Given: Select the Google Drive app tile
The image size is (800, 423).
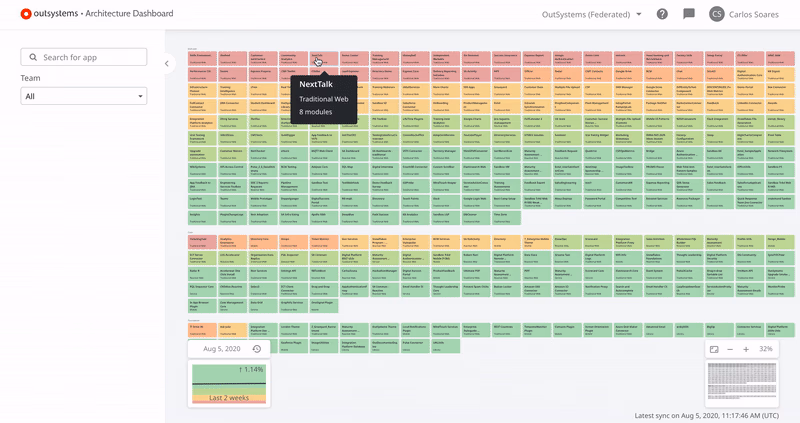Looking at the screenshot, I should 628,74.
